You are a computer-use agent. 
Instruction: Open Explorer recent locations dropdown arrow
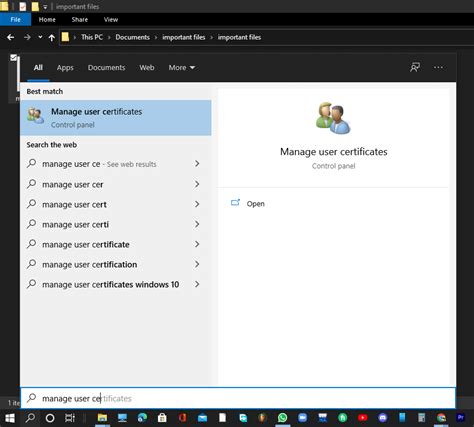tap(40, 37)
